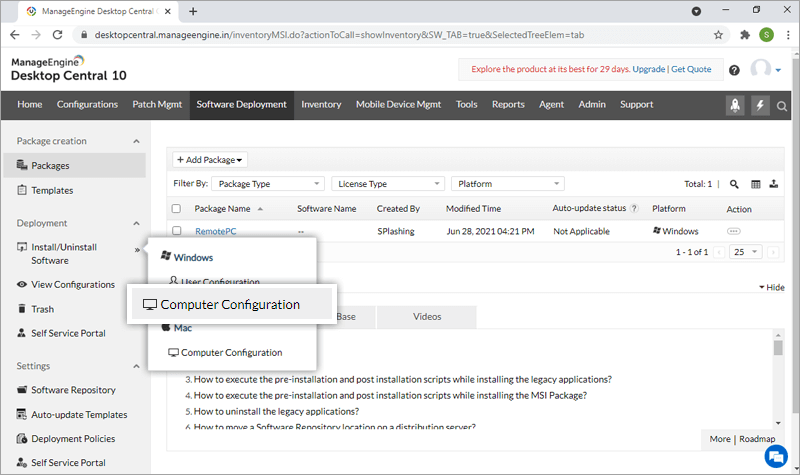Click the Upgrade link

pyautogui.click(x=648, y=69)
